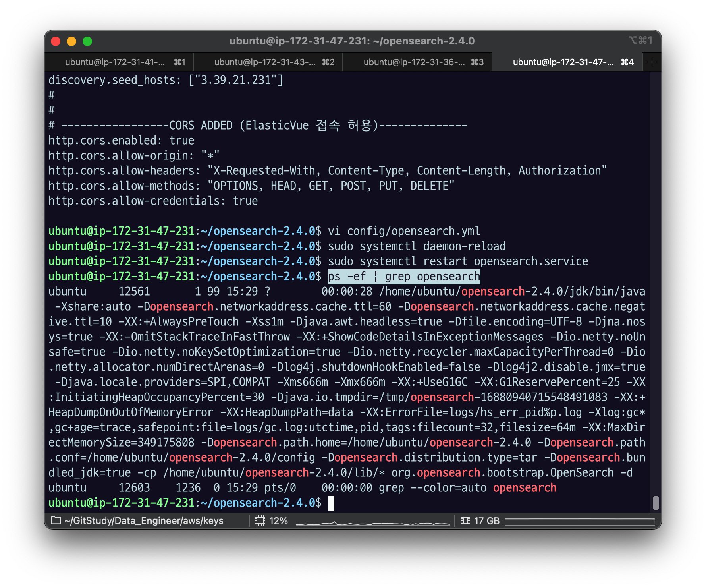This screenshot has width=706, height=588.
Task: Click the -Xmx666m heap flag
Action: pyautogui.click(x=360, y=382)
